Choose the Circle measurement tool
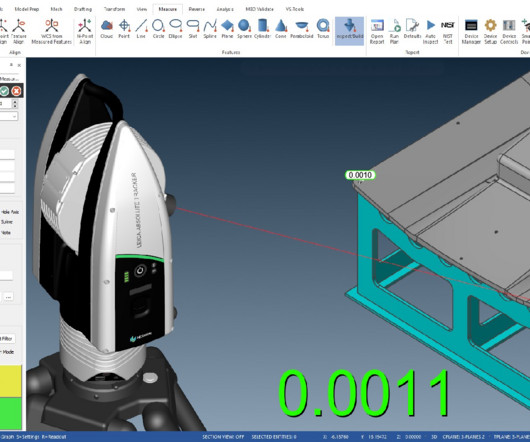The image size is (530, 442). coord(158,29)
